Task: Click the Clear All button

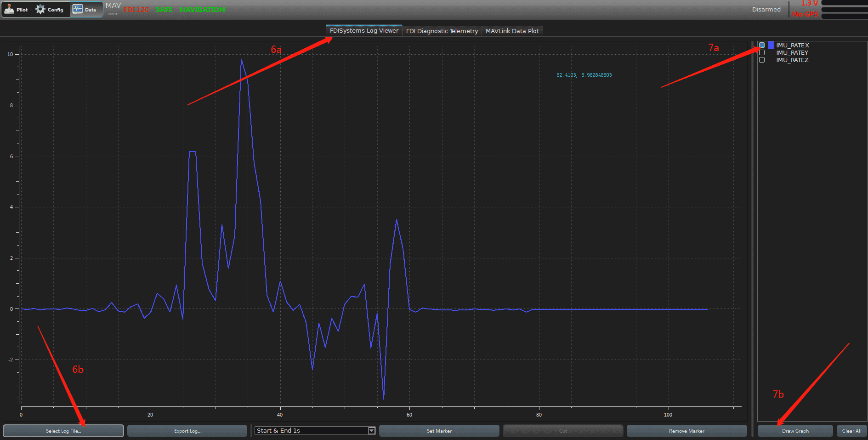Action: [851, 431]
